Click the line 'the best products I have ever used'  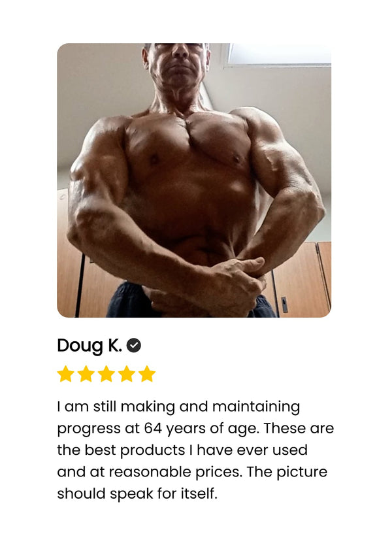coord(182,450)
